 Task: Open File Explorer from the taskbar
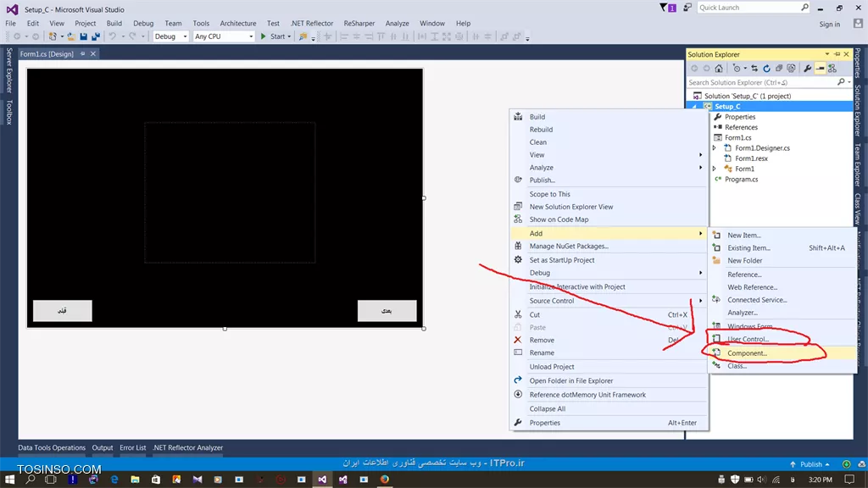pos(135,480)
